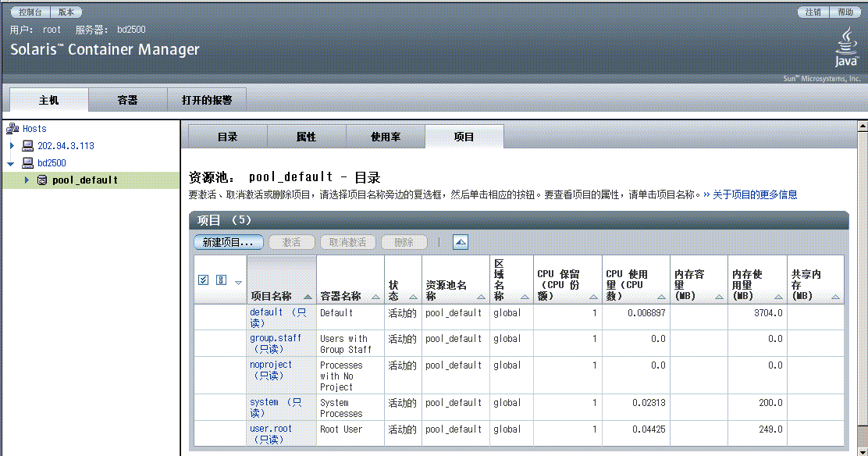Open the 目录 sub-tab

[x=227, y=137]
